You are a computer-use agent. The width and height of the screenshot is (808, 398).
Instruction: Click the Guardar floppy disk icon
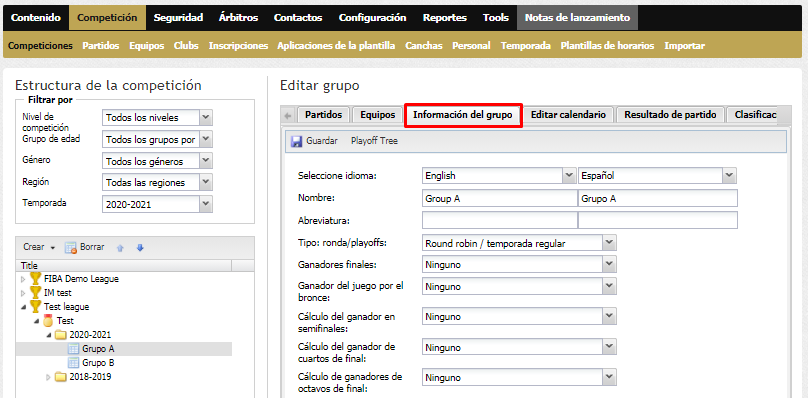click(x=296, y=141)
